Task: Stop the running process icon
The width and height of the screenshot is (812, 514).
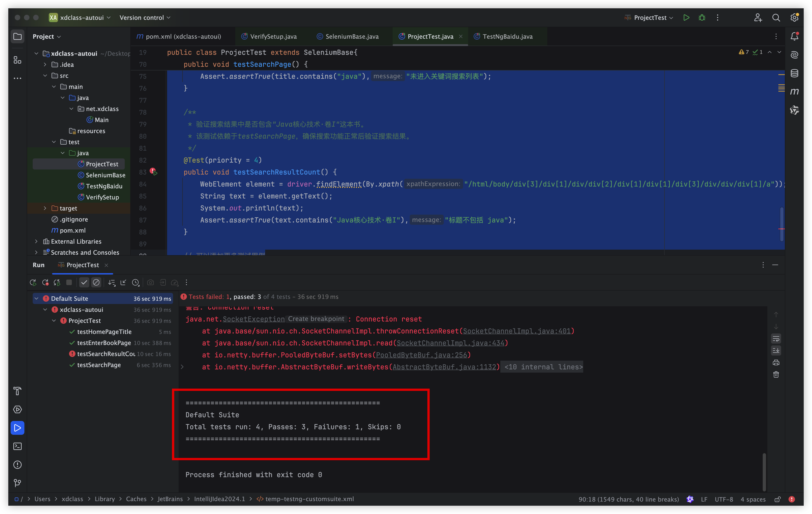Action: pos(69,283)
